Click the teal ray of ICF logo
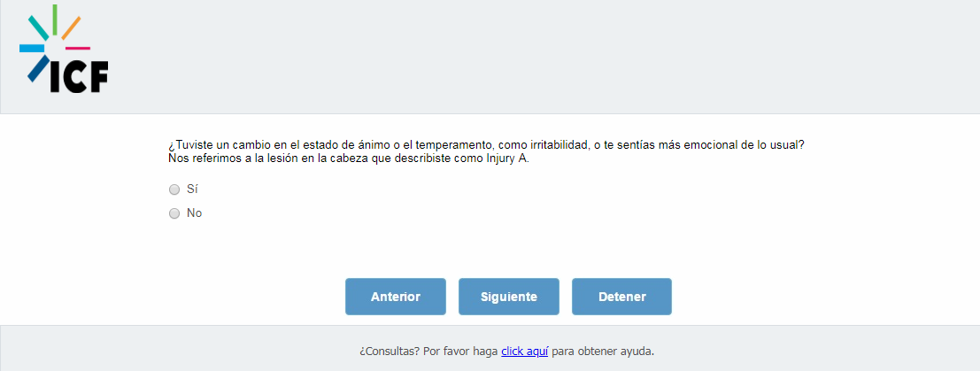The width and height of the screenshot is (980, 371). (39, 27)
